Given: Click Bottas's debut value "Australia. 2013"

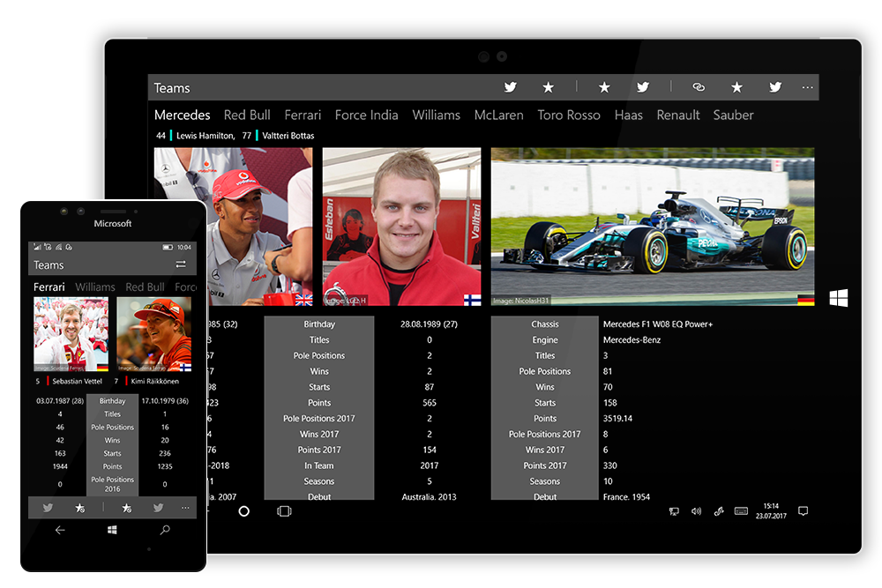Looking at the screenshot, I should coord(430,497).
